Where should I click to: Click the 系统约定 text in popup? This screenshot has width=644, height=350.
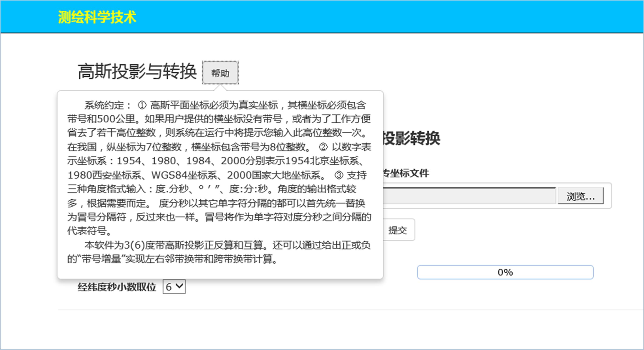pyautogui.click(x=104, y=105)
